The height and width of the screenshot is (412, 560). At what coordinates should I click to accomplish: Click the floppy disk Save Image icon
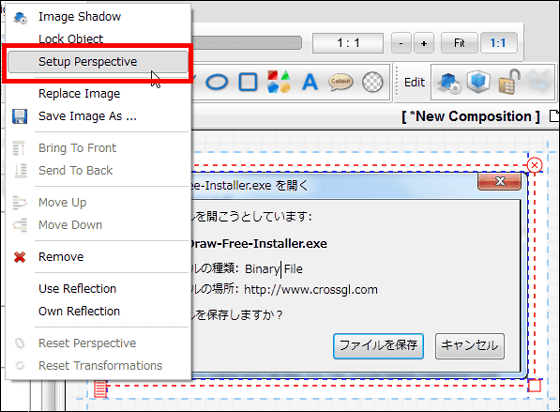[20, 116]
